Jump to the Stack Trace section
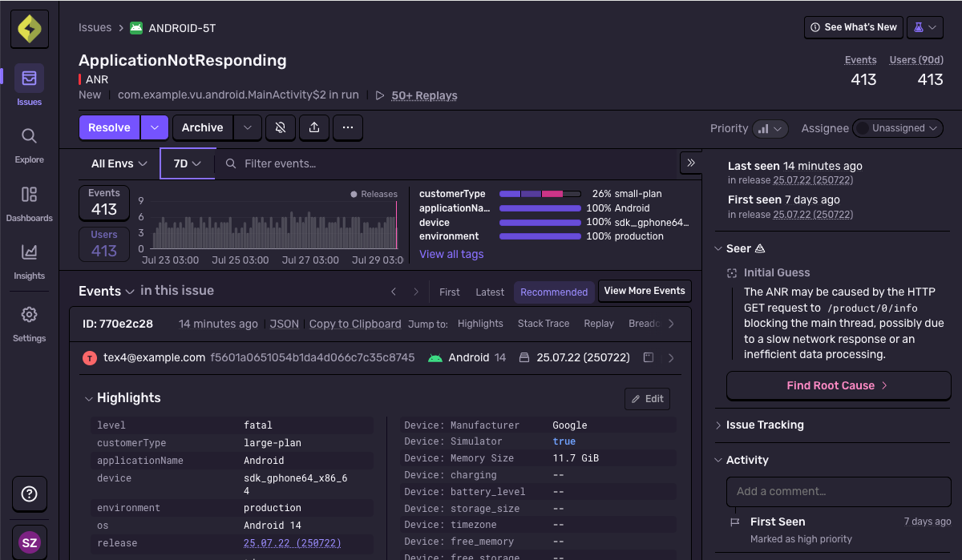Image resolution: width=962 pixels, height=560 pixels. tap(543, 324)
